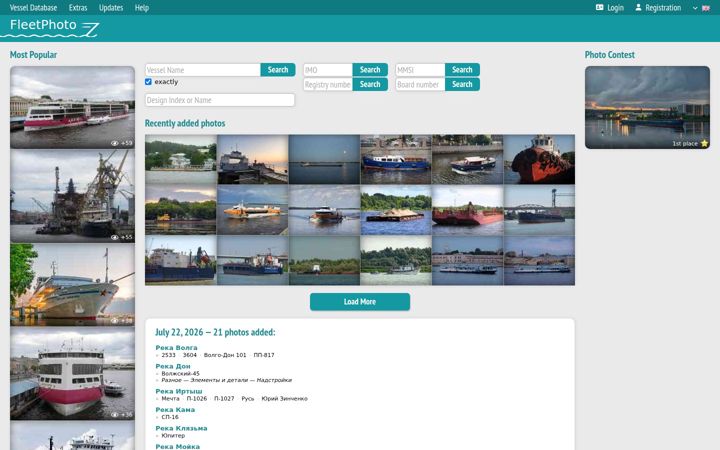Image resolution: width=720 pixels, height=450 pixels.
Task: Open recent photo of red rusty hull
Action: (539, 159)
